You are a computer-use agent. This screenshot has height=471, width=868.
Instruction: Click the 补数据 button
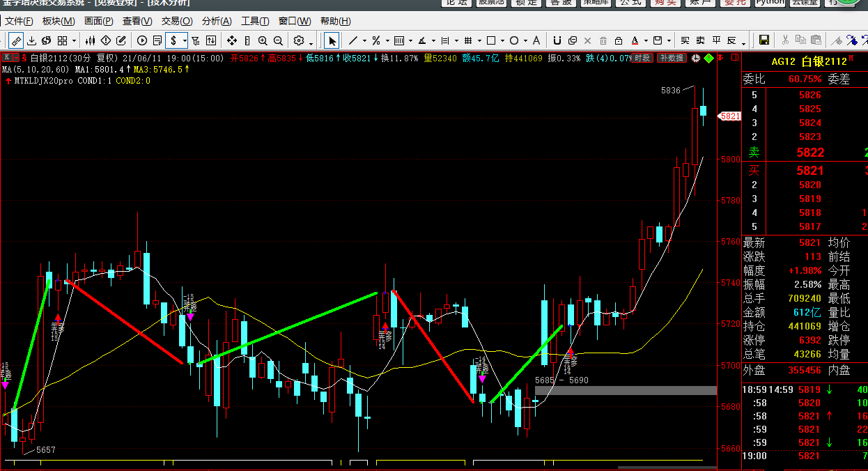672,58
